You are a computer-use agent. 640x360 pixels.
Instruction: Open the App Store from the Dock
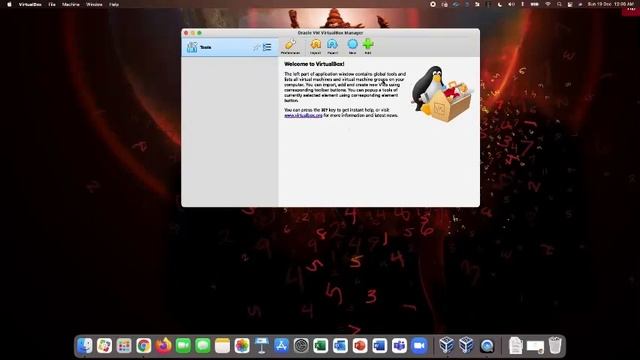(x=281, y=346)
